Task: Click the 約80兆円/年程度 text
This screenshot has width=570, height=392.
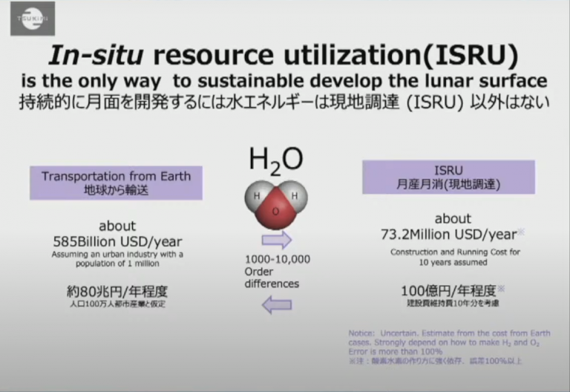Action: point(117,291)
